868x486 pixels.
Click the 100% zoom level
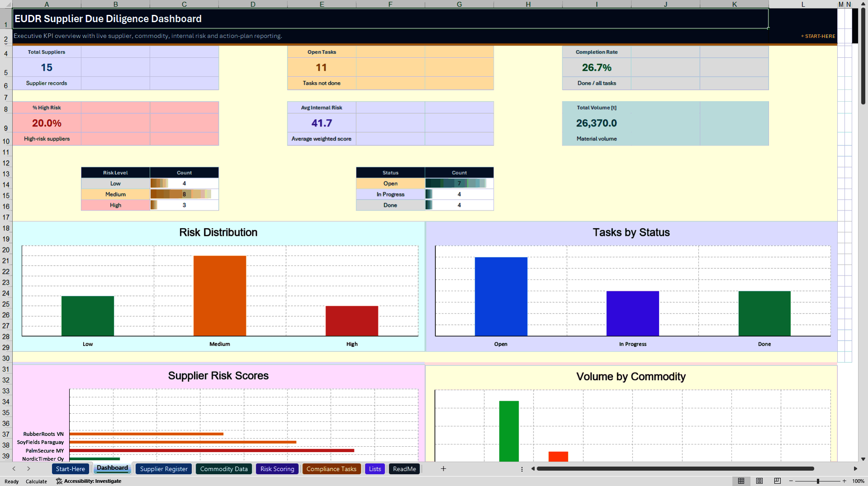point(858,481)
